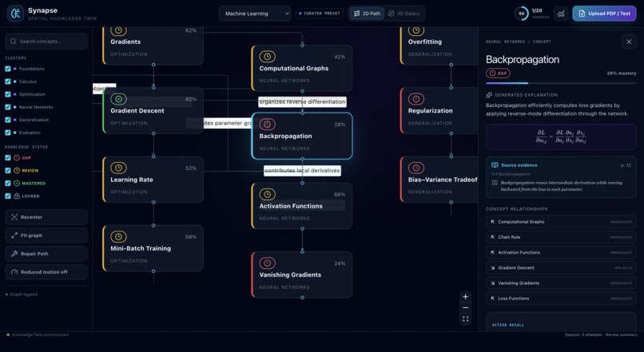644x352 pixels.
Task: Click the source evidence book icon
Action: tap(495, 165)
